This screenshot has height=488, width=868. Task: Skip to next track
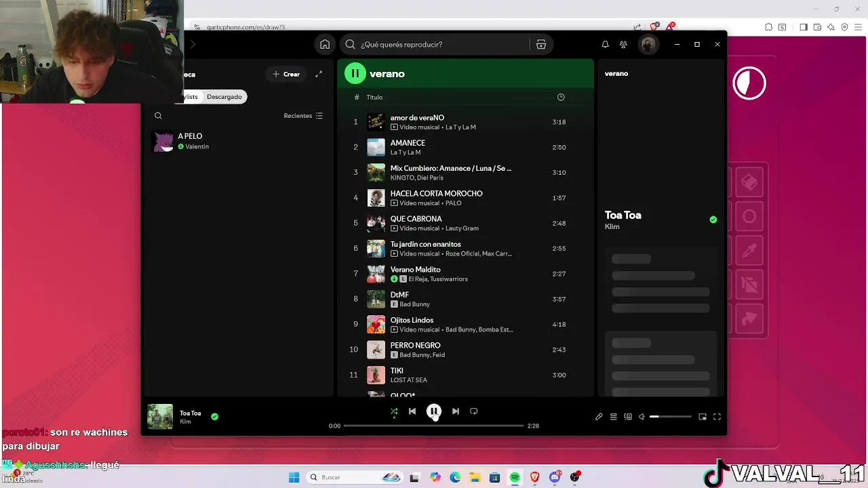[456, 411]
